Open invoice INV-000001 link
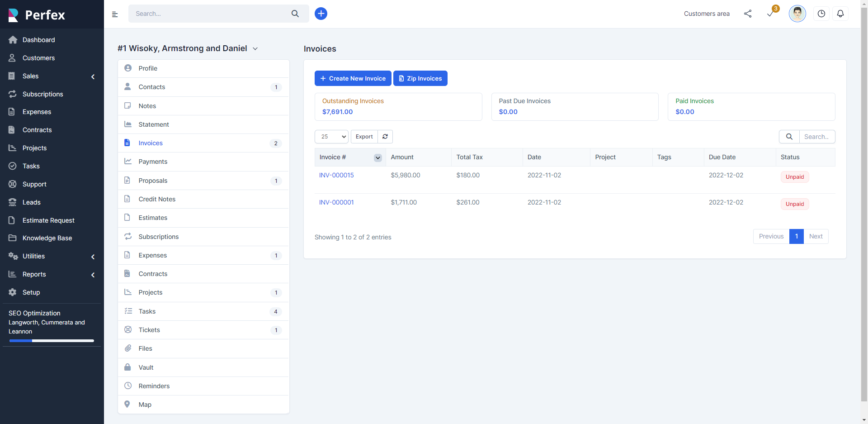 pyautogui.click(x=336, y=202)
